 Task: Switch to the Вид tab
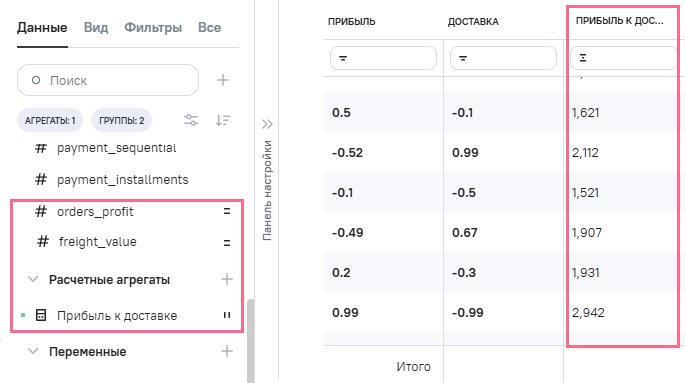pyautogui.click(x=96, y=28)
